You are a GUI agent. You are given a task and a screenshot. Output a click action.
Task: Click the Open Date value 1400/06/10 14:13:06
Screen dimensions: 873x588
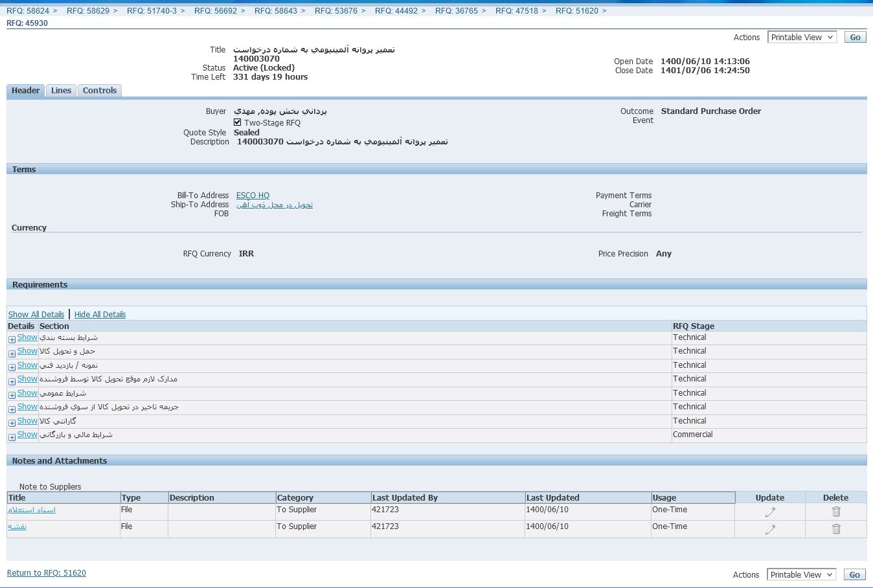click(x=705, y=62)
